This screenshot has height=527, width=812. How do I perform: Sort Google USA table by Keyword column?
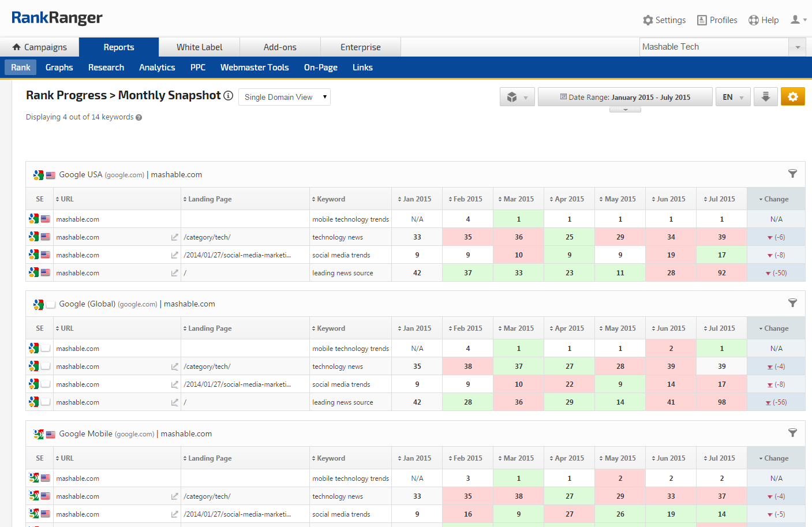[x=331, y=199]
